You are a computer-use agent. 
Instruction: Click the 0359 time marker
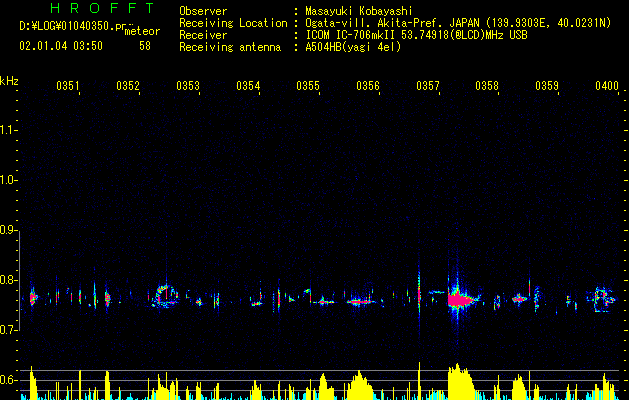point(547,86)
